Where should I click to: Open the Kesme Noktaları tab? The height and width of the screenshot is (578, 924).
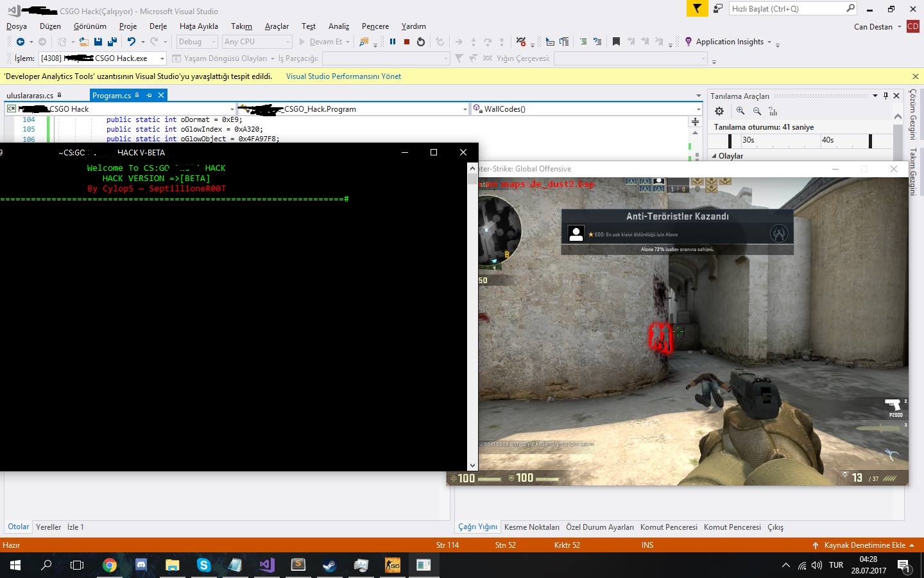(532, 527)
